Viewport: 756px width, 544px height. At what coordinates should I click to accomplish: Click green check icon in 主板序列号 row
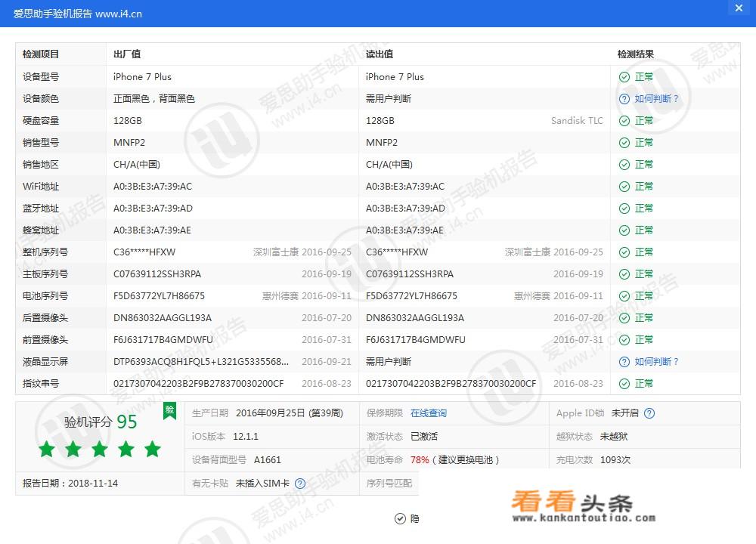[624, 274]
